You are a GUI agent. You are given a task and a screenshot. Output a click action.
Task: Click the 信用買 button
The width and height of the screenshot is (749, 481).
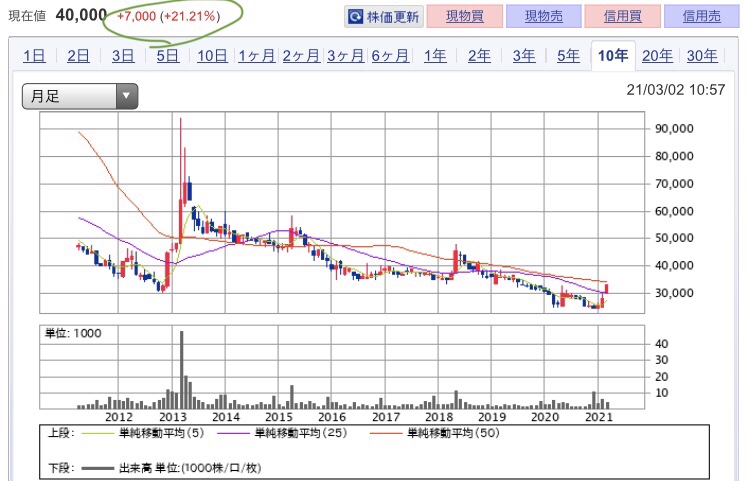tap(622, 17)
